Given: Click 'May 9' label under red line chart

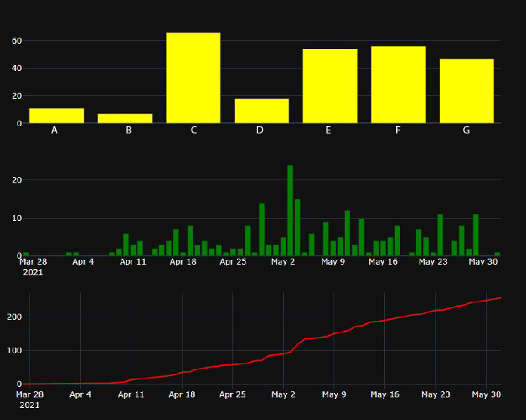Looking at the screenshot, I should [x=334, y=394].
